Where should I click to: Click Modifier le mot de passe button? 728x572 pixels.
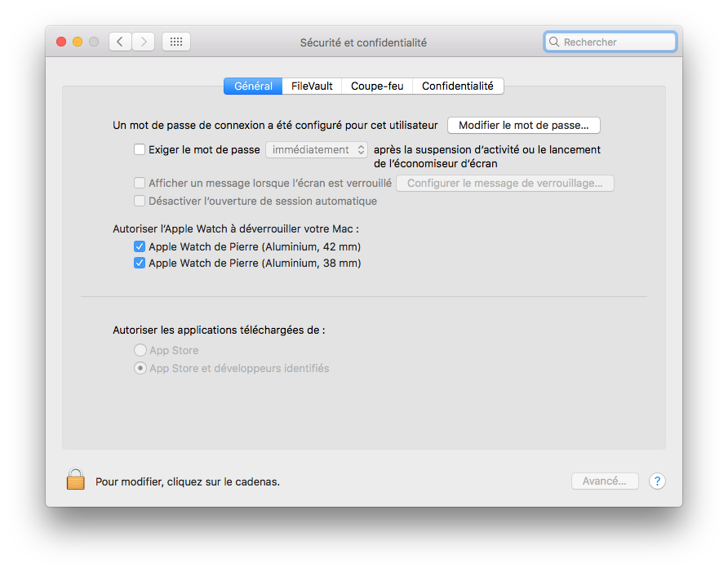coord(524,126)
